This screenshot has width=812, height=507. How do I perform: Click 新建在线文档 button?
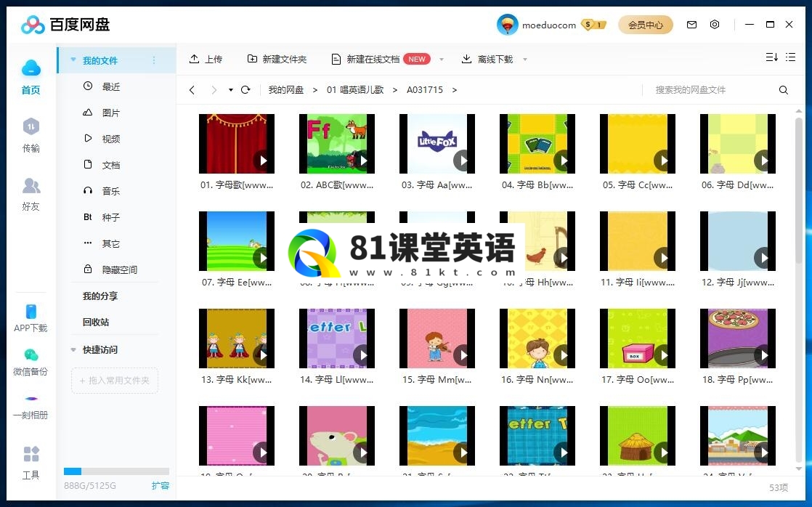[381, 60]
